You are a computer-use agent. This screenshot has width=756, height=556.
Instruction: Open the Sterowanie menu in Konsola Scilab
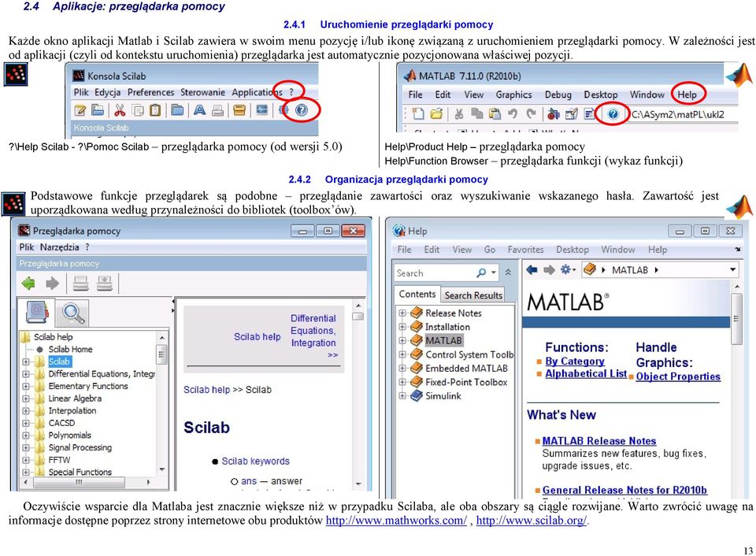(202, 92)
